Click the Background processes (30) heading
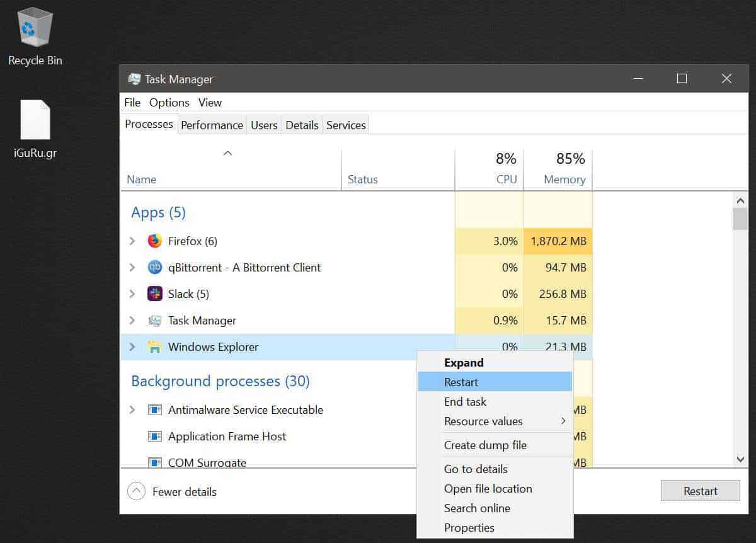The width and height of the screenshot is (756, 543). click(220, 381)
